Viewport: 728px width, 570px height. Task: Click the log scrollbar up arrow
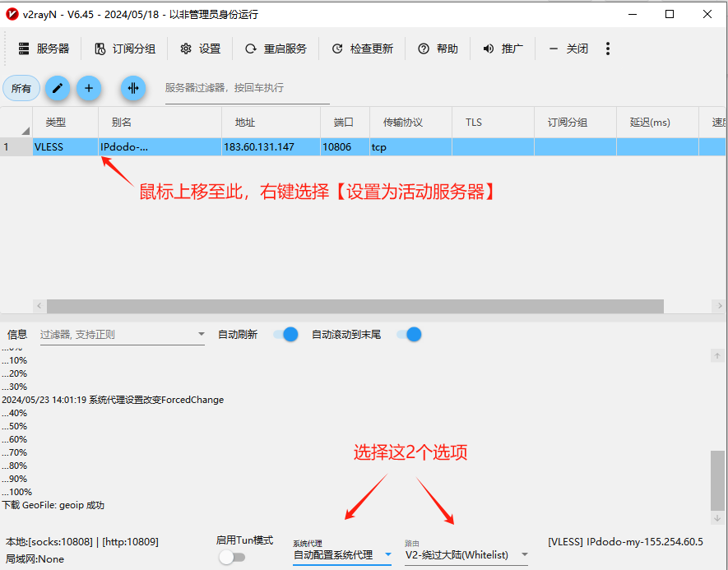(x=717, y=356)
